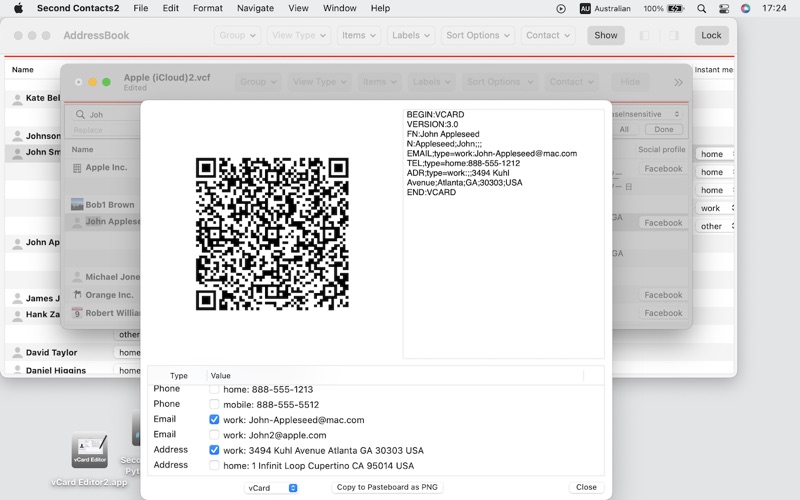The image size is (800, 500).
Task: Uncheck the John-Appleseed@mac.com email checkbox
Action: (214, 420)
